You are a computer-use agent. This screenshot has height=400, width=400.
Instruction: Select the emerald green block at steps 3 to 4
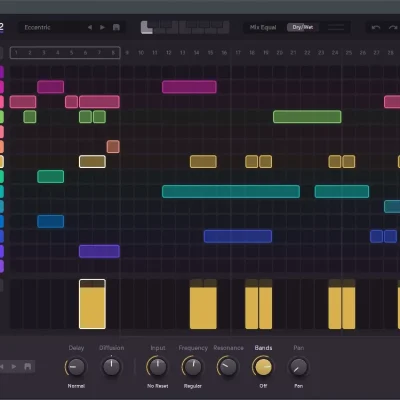click(x=51, y=176)
